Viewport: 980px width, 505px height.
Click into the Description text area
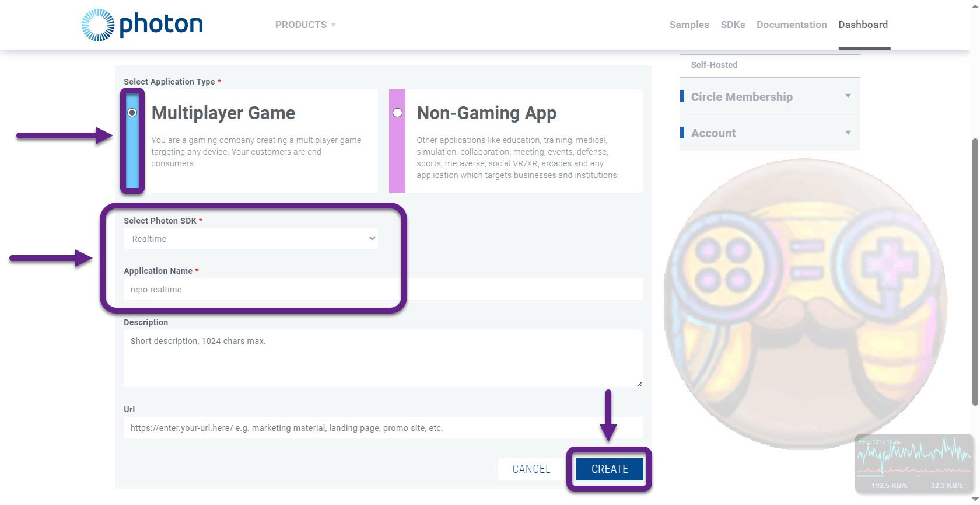click(383, 358)
